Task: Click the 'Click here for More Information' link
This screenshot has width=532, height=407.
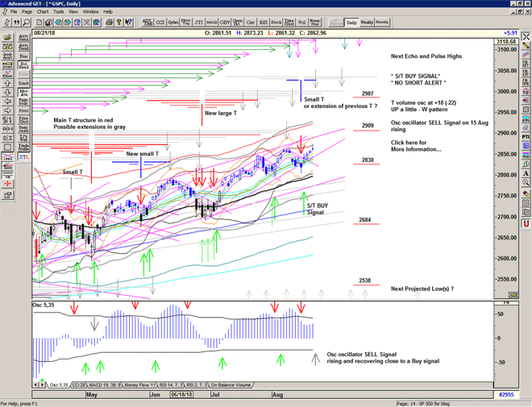Action: 417,146
